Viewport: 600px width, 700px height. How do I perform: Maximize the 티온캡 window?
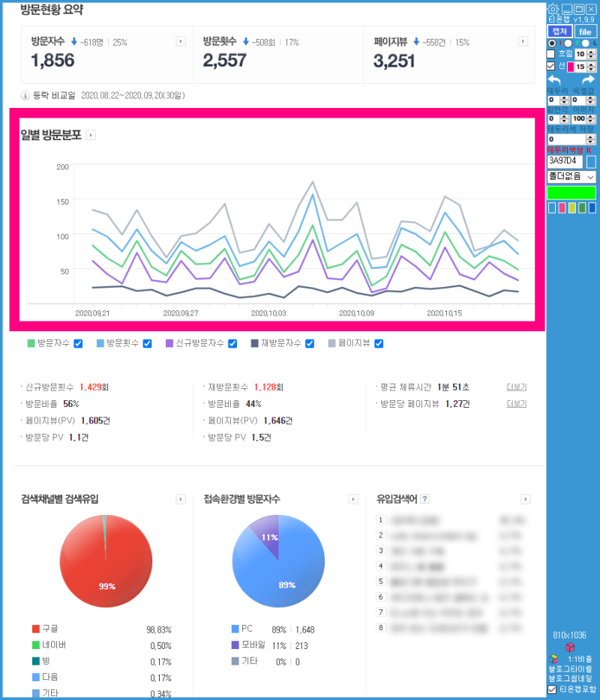tap(579, 10)
